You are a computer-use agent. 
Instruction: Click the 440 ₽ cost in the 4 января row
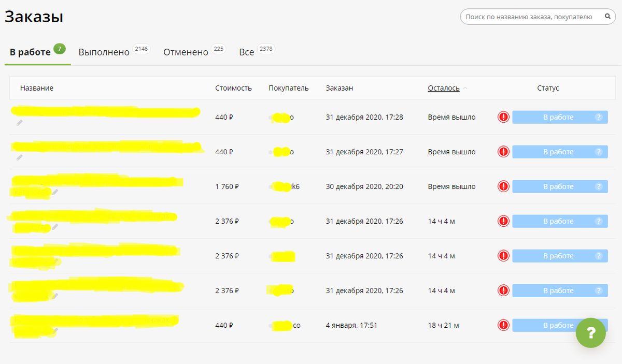[224, 325]
